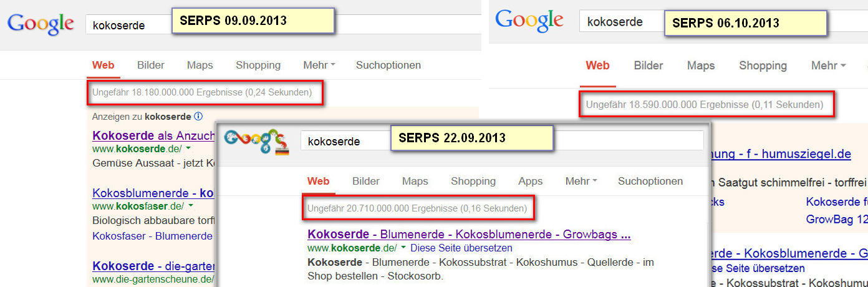Open Suchoptionen in the left screenshot

tap(388, 65)
